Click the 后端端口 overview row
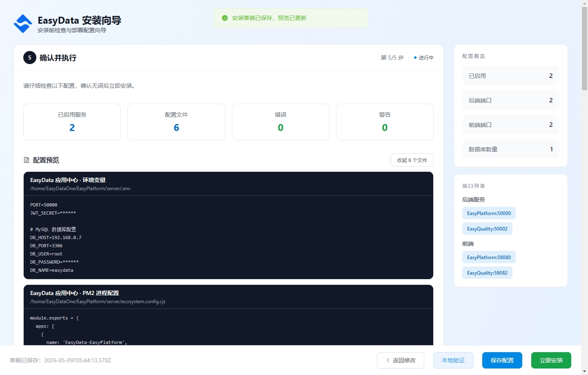 coord(511,100)
